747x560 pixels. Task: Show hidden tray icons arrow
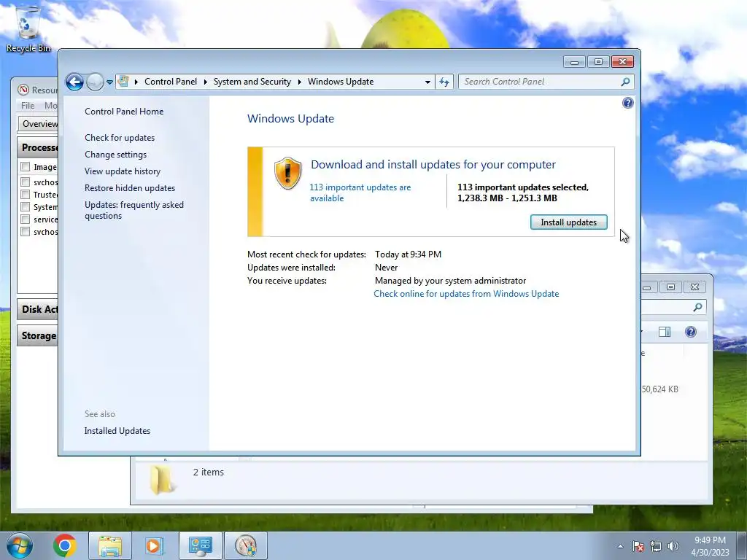pos(620,546)
